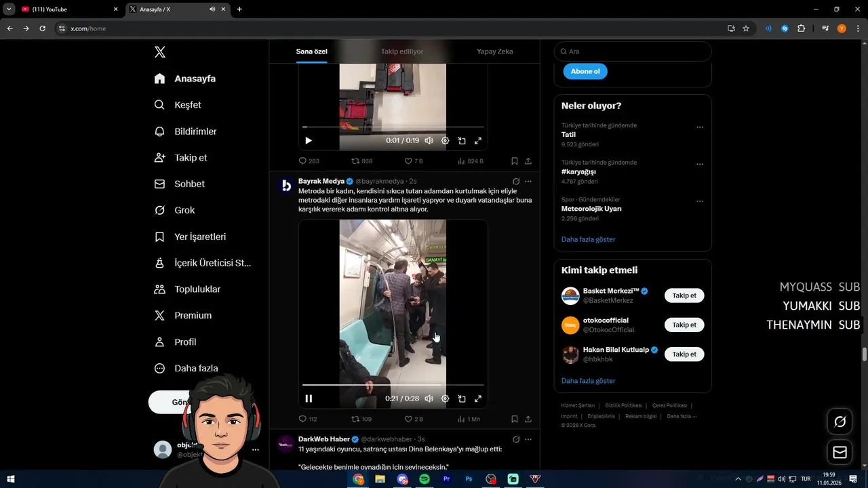
Task: Follow Basket Merkezi account
Action: (x=684, y=296)
